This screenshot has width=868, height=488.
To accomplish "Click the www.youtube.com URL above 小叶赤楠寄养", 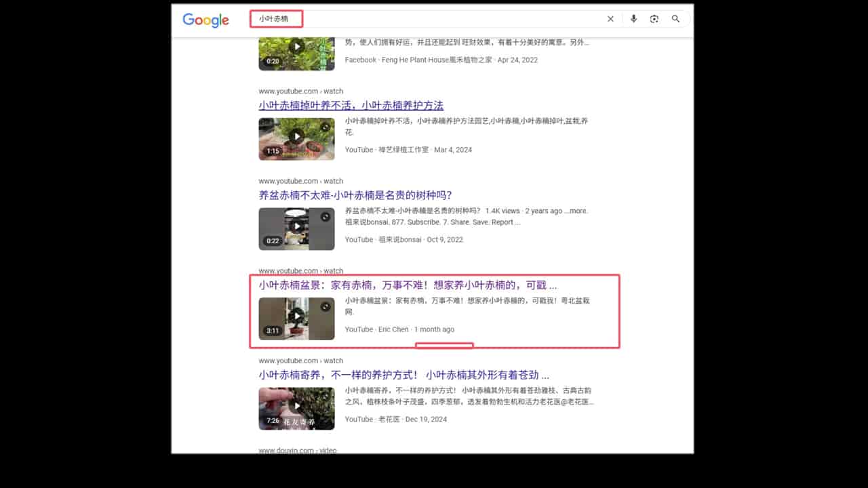I will point(300,361).
